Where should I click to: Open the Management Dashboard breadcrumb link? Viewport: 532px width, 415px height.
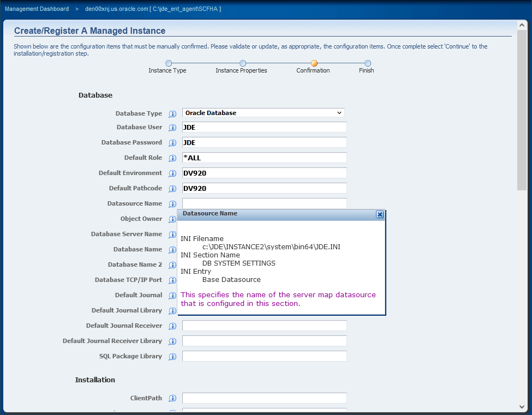(x=37, y=9)
